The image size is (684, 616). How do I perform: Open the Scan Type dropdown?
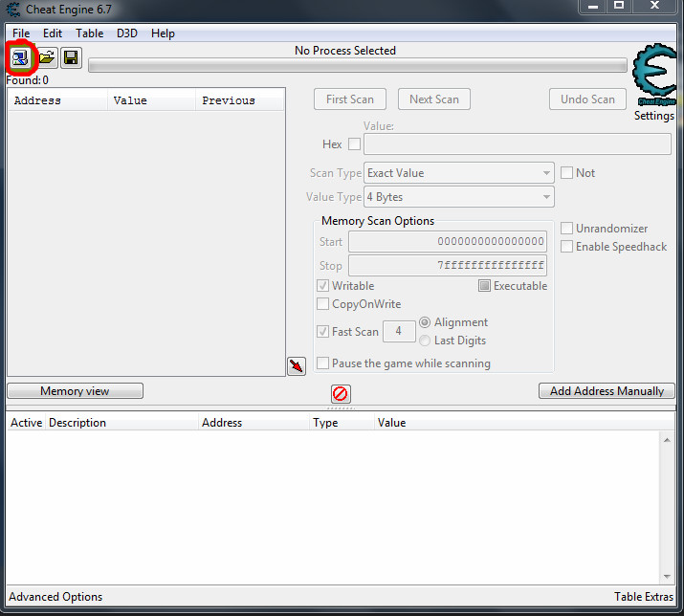(459, 173)
